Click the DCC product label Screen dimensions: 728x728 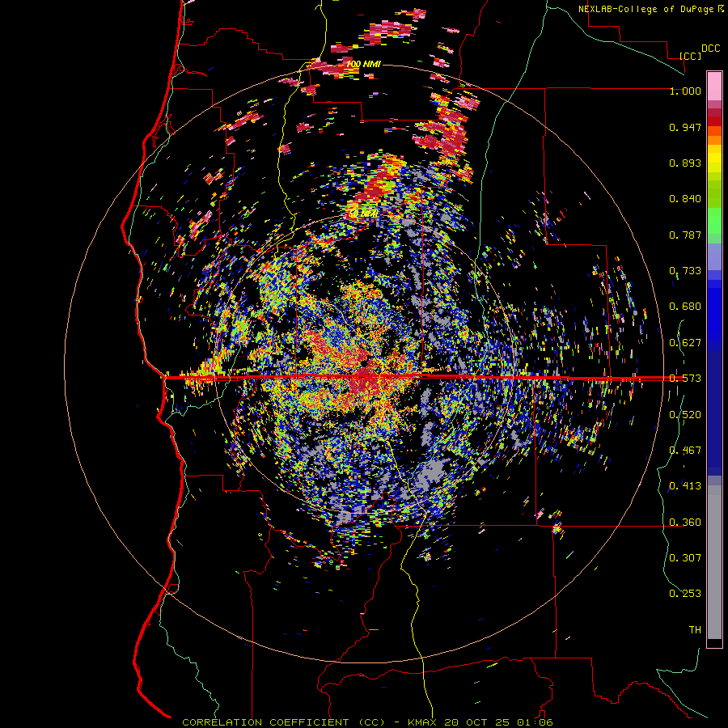point(710,49)
